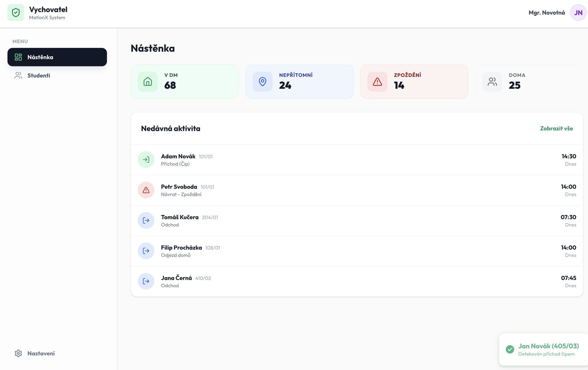Click the 07:30 time of Tomáš Kučera
Screen dimensions: 588x370
pyautogui.click(x=568, y=217)
